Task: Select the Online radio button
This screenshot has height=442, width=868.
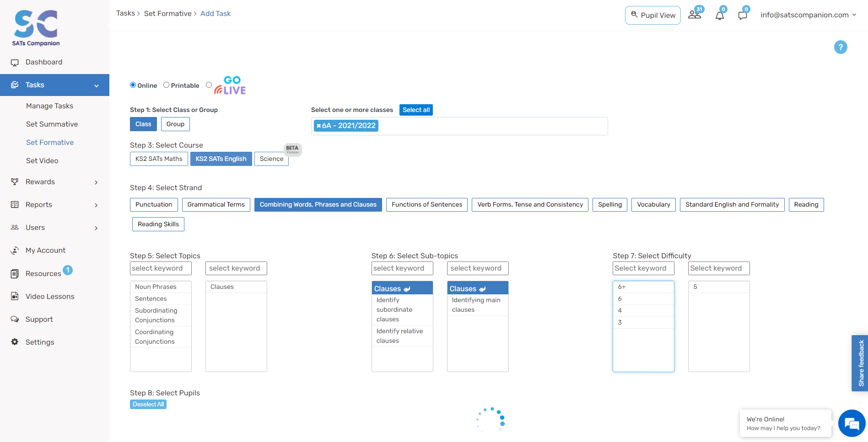Action: tap(133, 85)
